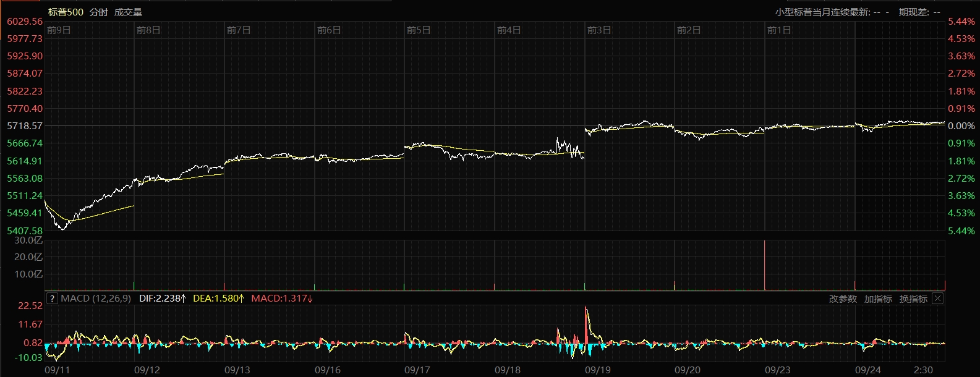Click the MACD (12,26,9) indicator label
The width and height of the screenshot is (980, 377).
pyautogui.click(x=96, y=299)
